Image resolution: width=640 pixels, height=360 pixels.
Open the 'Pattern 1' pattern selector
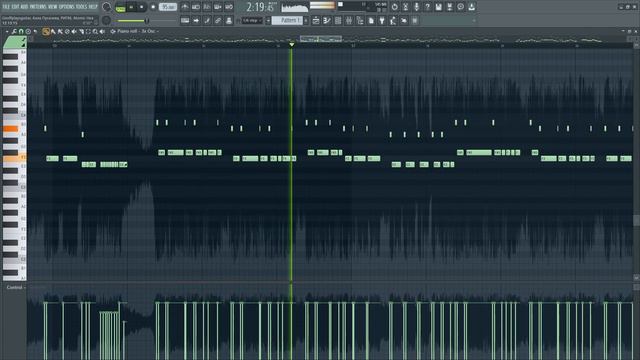[x=288, y=20]
